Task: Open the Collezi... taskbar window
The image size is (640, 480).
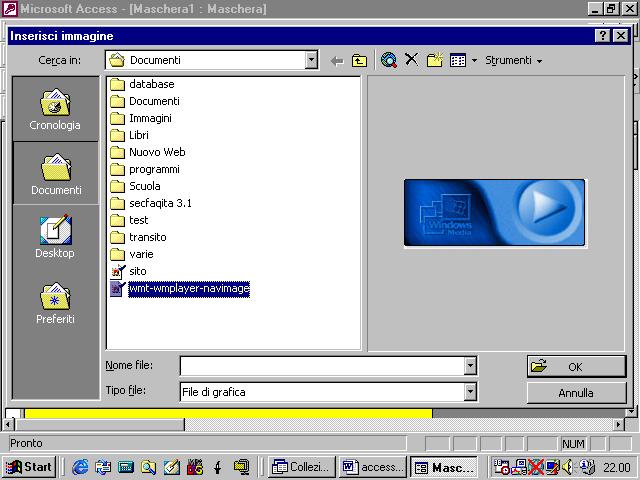Action: pos(302,467)
